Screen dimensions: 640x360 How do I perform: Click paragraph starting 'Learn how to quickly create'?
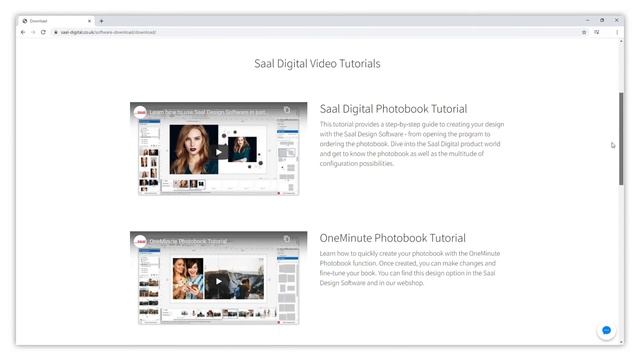click(x=410, y=268)
